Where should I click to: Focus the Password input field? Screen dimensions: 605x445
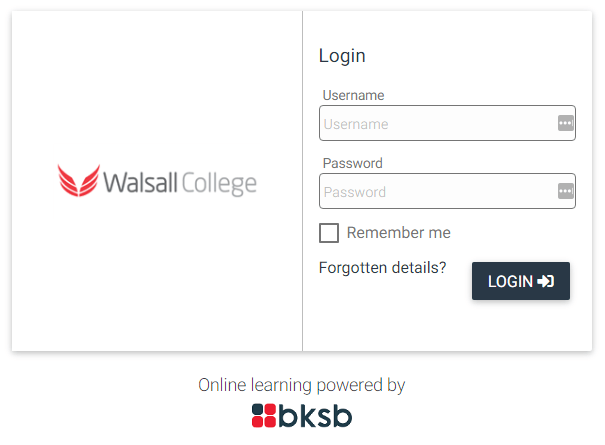(437, 192)
